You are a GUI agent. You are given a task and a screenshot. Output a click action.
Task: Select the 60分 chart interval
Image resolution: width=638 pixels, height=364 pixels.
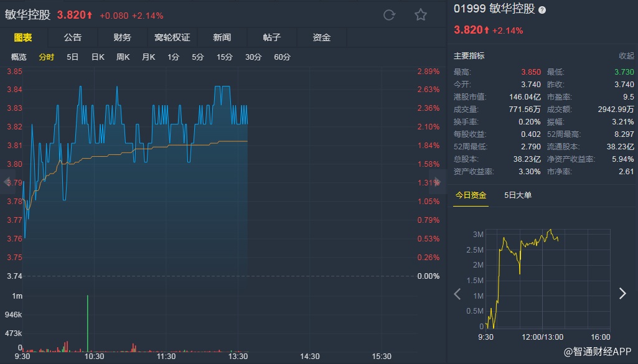coord(282,57)
